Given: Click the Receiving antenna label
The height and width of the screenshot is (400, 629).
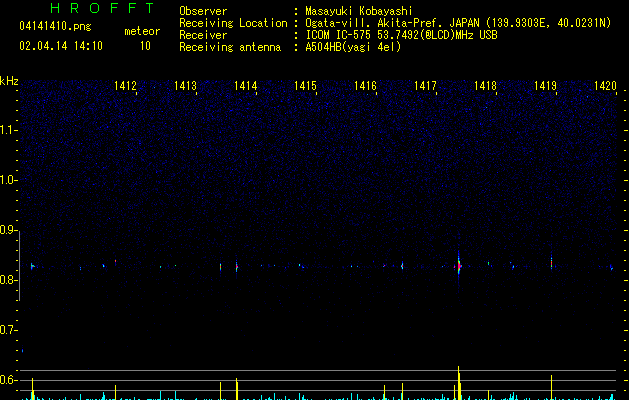Looking at the screenshot, I should point(230,47).
